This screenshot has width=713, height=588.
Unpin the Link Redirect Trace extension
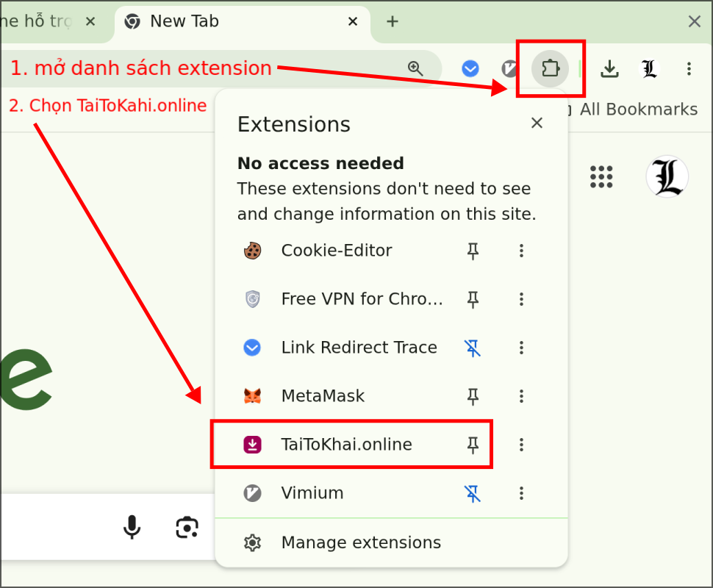point(473,348)
